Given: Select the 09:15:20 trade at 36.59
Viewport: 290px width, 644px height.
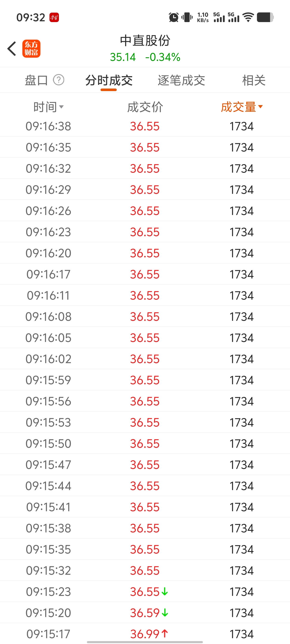Looking at the screenshot, I should point(145,612).
